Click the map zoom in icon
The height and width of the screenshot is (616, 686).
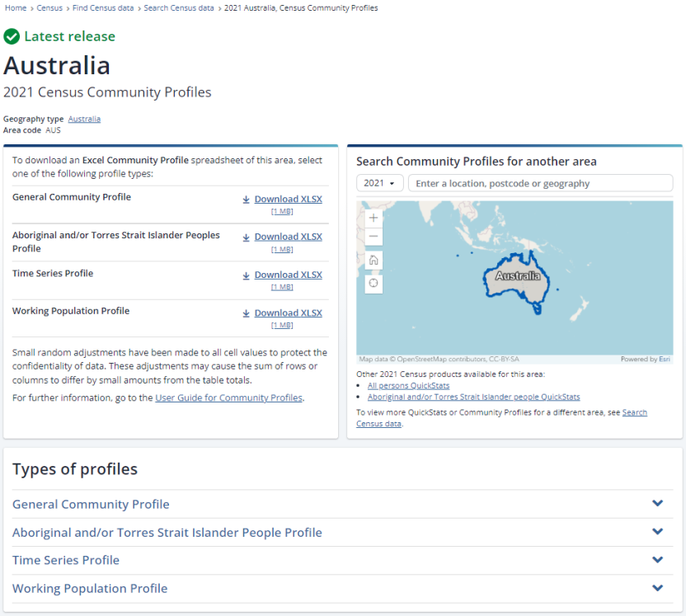[x=374, y=217]
